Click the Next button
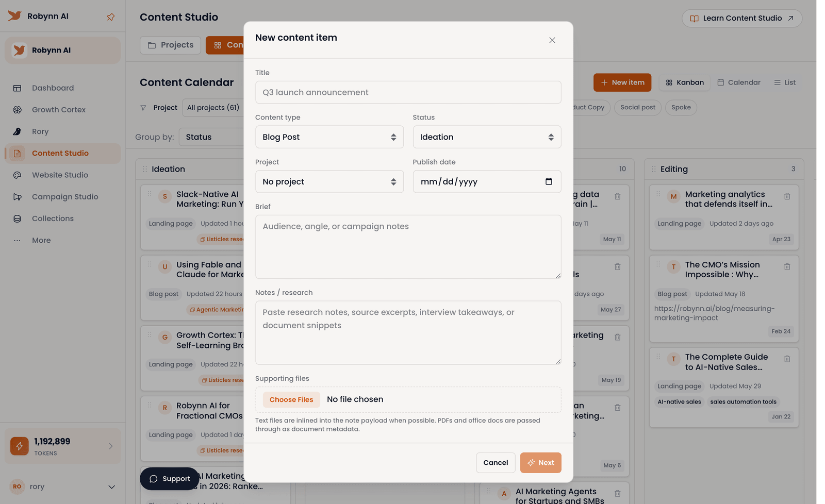The width and height of the screenshot is (825, 504). [x=540, y=463]
